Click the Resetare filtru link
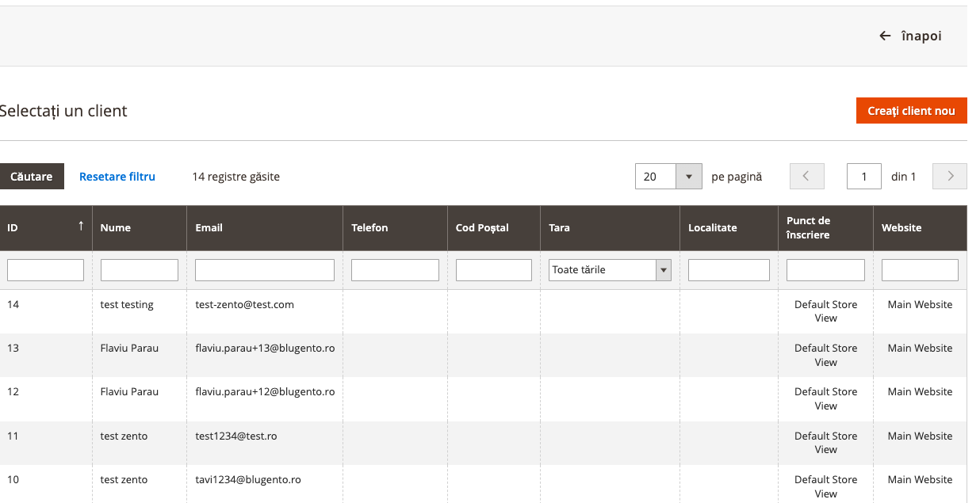 pyautogui.click(x=117, y=177)
